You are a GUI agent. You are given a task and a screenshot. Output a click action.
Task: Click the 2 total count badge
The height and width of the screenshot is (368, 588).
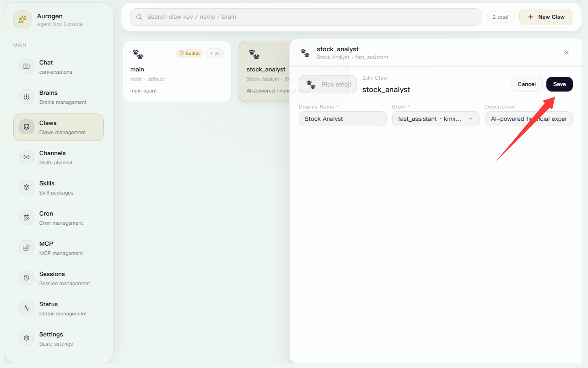(x=500, y=17)
